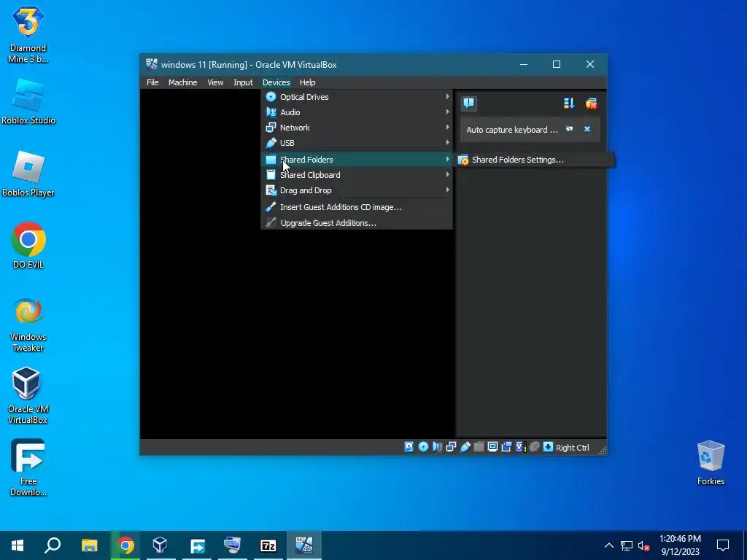Click the delete all notifications icon
The image size is (747, 560).
point(591,104)
